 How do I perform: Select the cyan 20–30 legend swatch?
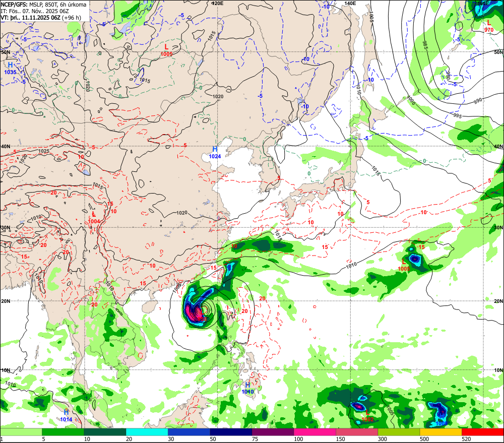tap(147, 432)
